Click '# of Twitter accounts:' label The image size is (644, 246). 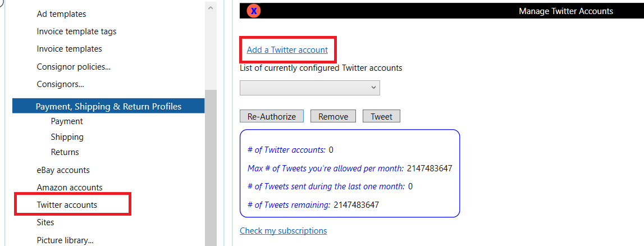pos(287,150)
